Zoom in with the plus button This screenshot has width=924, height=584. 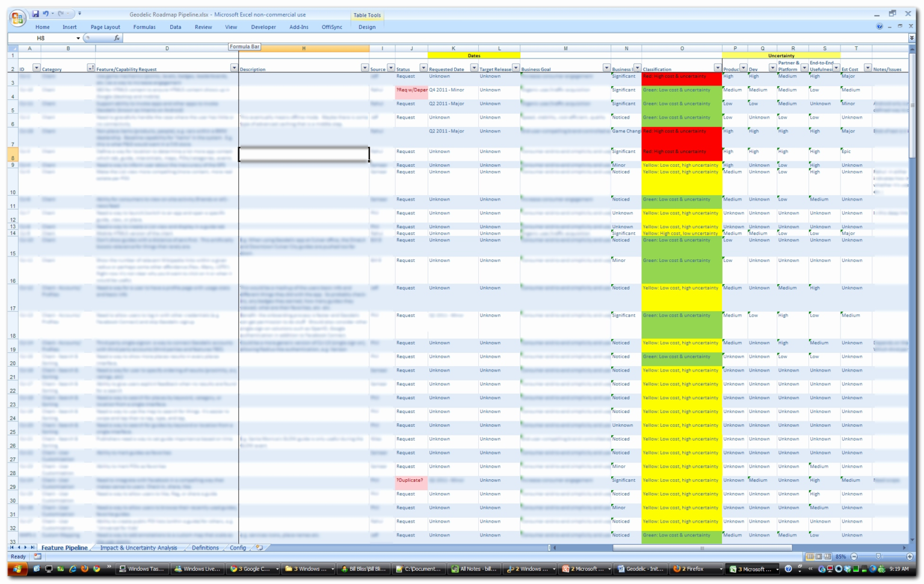click(910, 556)
